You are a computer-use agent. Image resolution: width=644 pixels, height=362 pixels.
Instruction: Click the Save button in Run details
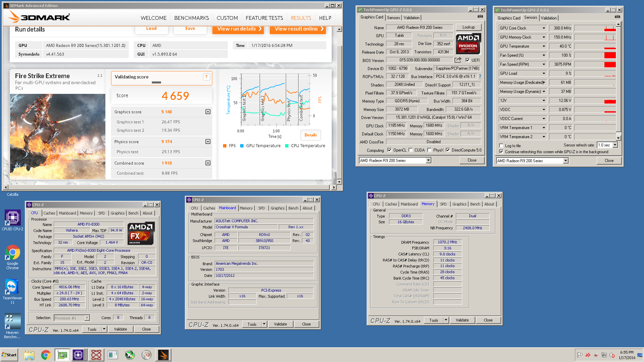click(190, 29)
